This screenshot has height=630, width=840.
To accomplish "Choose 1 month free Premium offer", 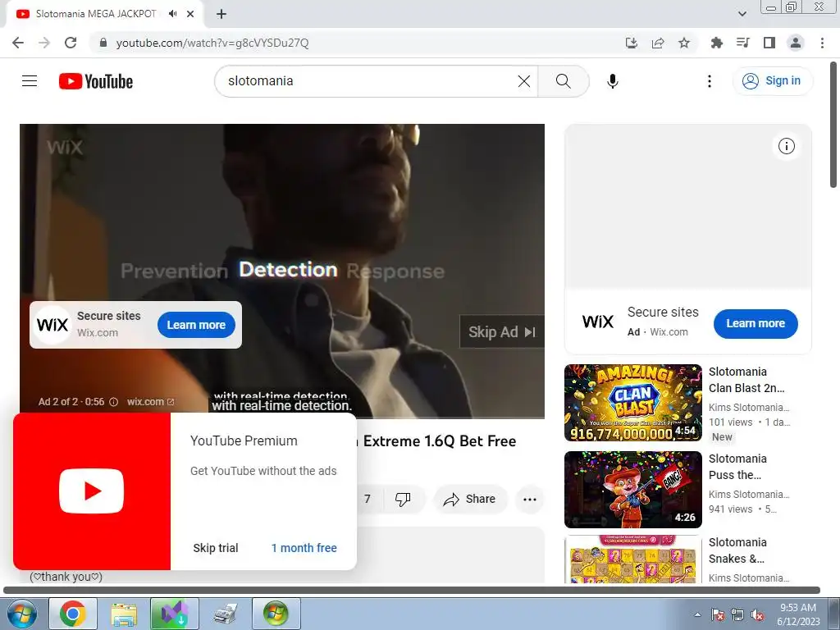I will 304,548.
